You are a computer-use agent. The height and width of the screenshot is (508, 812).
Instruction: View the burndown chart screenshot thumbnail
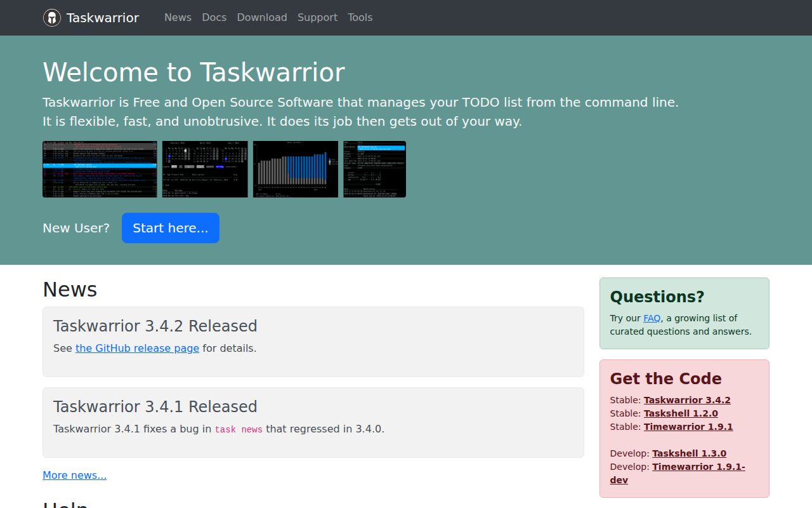296,169
